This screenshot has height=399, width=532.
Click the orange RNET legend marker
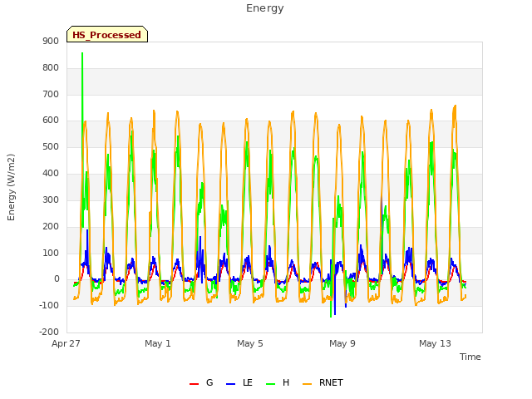[x=307, y=384]
